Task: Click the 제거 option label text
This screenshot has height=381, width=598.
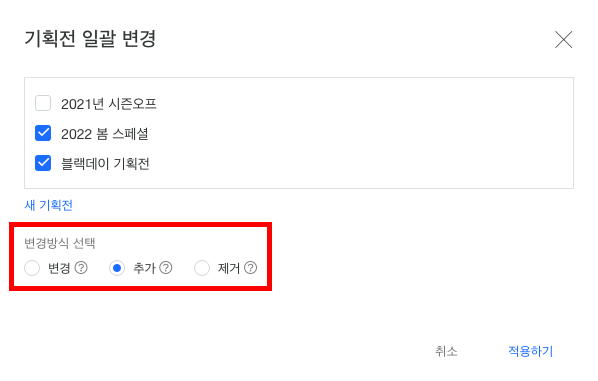Action: (x=229, y=268)
